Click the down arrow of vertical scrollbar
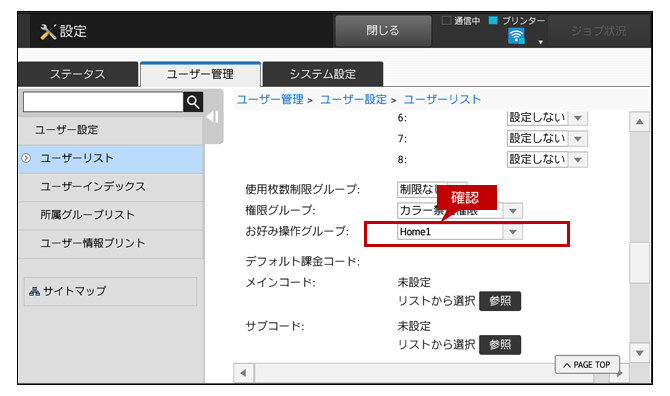This screenshot has width=670, height=396. point(640,353)
